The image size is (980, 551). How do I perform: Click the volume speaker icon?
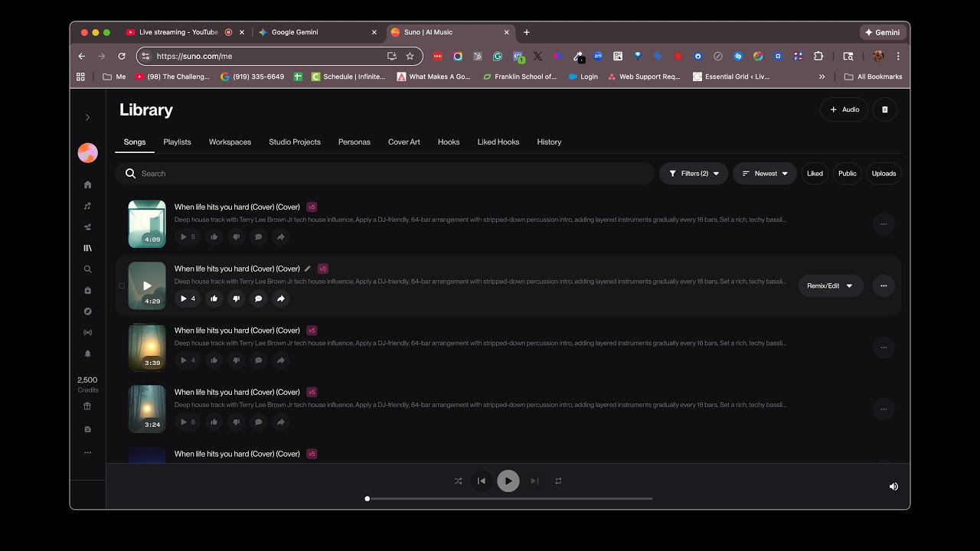893,486
